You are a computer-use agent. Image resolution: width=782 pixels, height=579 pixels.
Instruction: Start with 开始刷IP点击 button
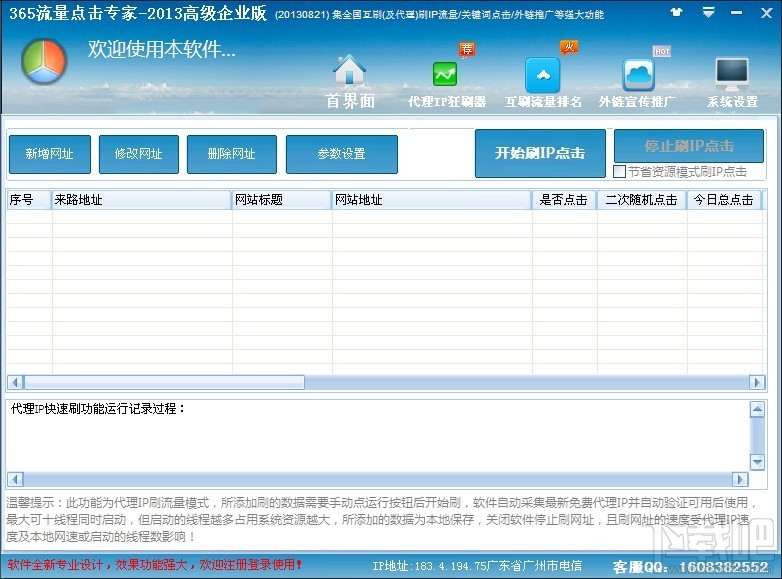tap(540, 153)
